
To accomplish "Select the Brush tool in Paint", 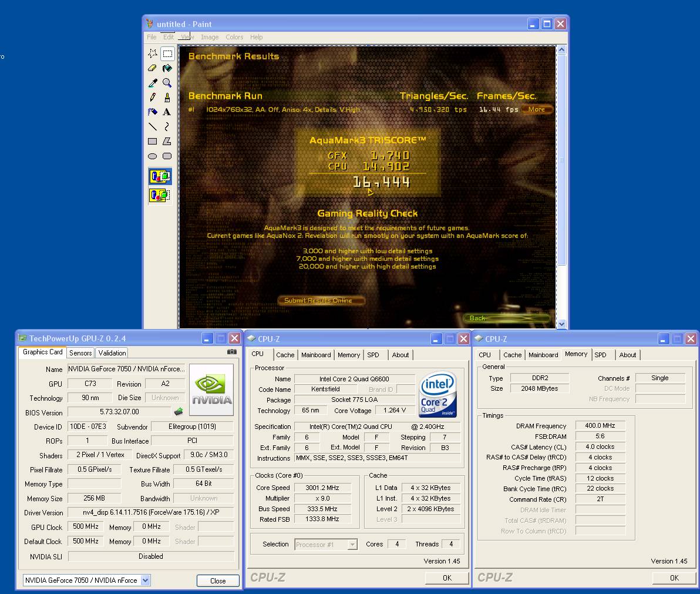I will pyautogui.click(x=167, y=98).
